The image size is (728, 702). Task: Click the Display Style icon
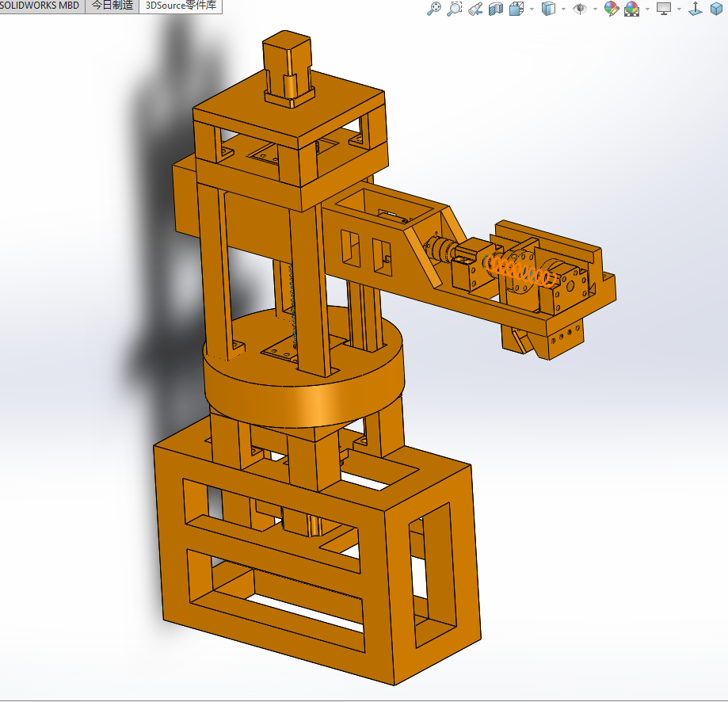click(x=548, y=9)
